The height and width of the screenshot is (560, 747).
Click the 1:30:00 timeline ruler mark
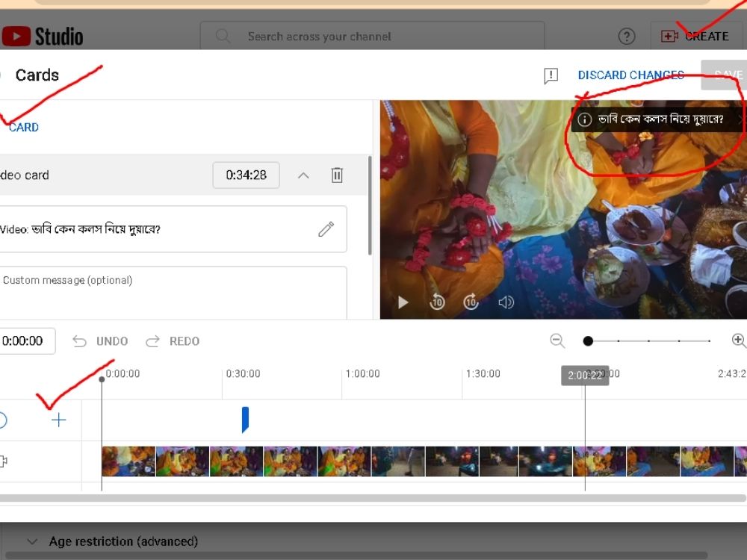point(483,374)
